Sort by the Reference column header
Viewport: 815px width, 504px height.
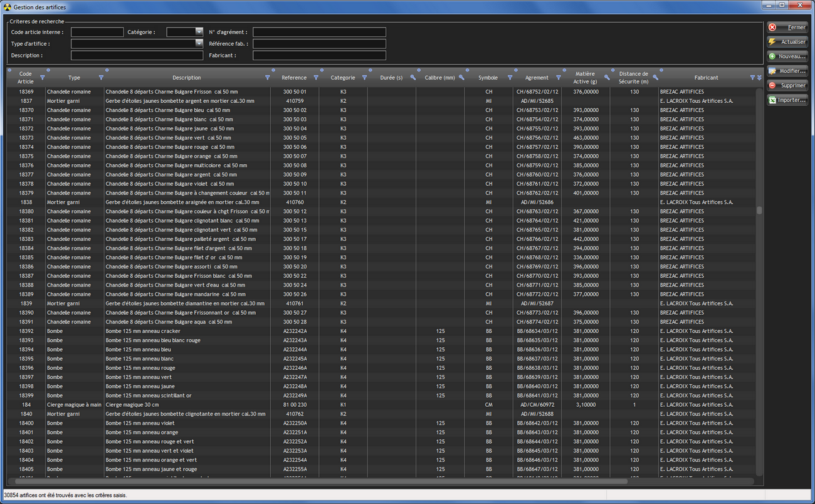(x=294, y=78)
